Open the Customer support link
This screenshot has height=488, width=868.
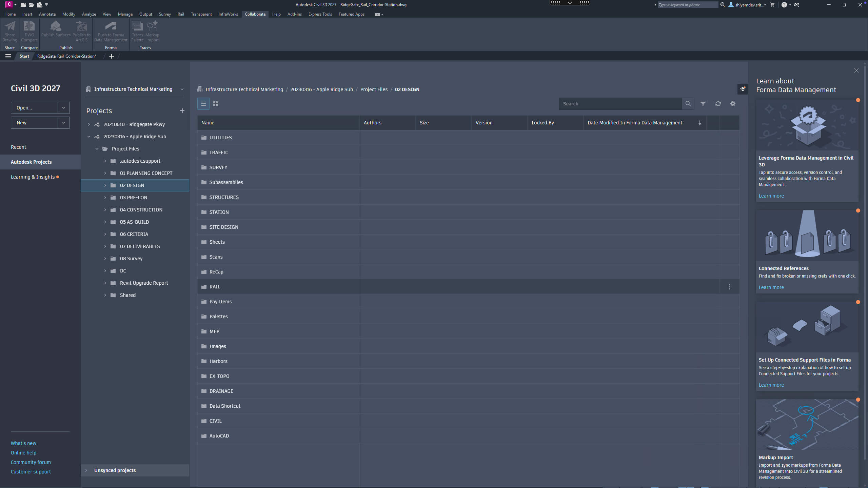point(31,472)
